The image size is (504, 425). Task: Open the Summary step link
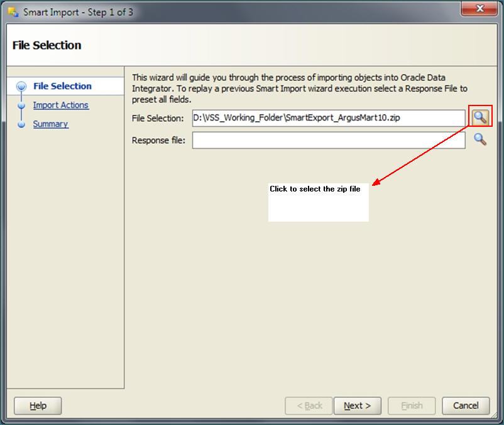click(x=50, y=124)
